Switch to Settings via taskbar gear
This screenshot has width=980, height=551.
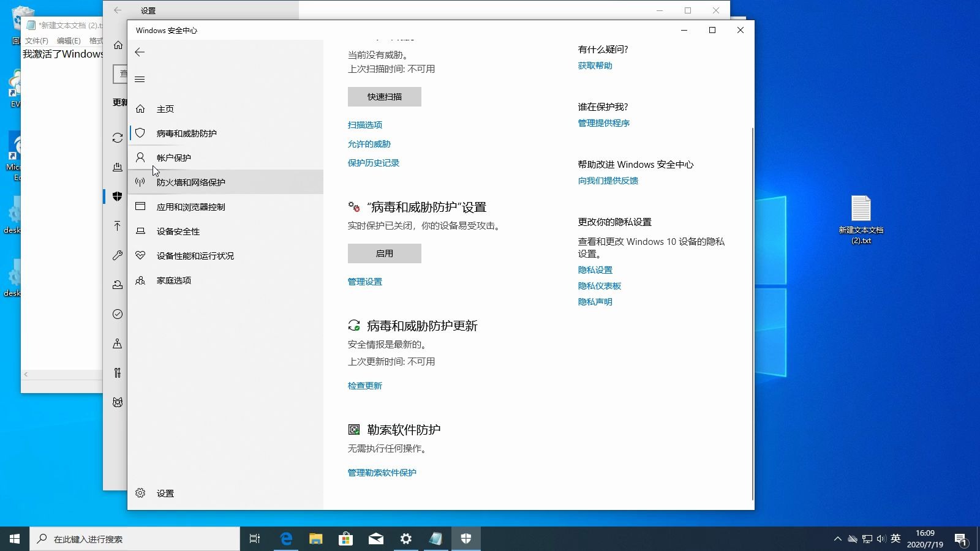click(x=405, y=539)
